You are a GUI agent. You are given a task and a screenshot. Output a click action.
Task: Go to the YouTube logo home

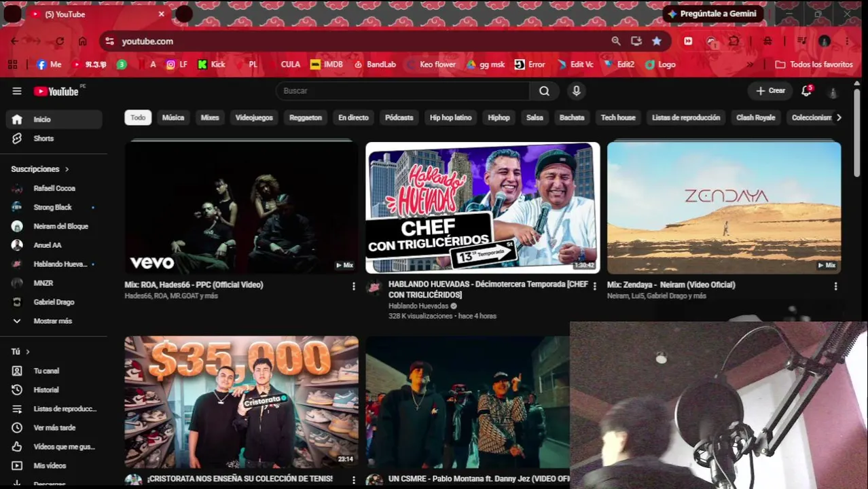coord(56,91)
